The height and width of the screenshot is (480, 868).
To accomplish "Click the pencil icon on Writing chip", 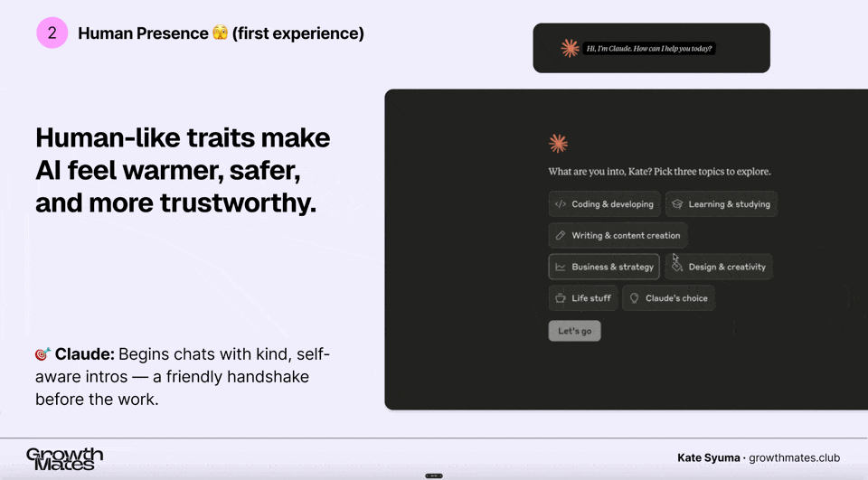I will point(561,235).
